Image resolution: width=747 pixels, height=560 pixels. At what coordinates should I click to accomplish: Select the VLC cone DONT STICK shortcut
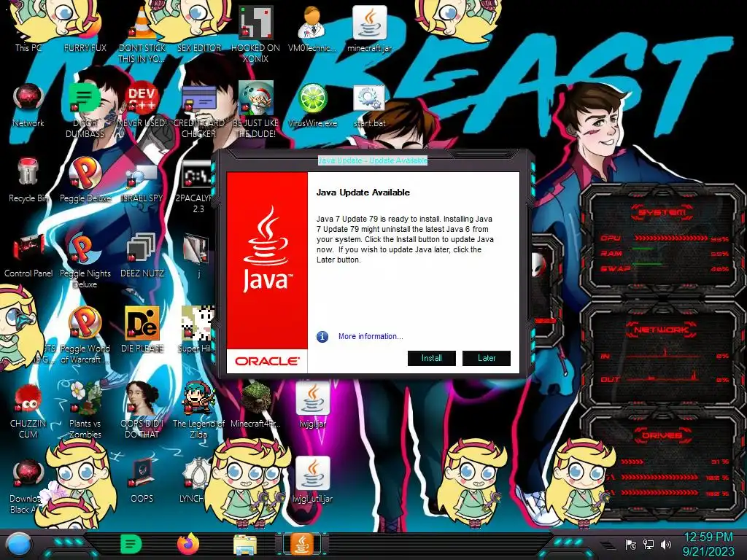(x=142, y=34)
